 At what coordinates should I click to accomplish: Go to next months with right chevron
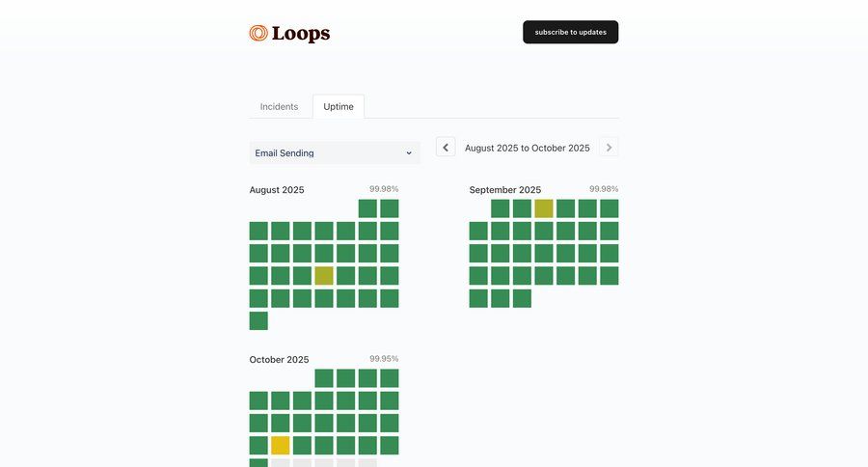[609, 148]
